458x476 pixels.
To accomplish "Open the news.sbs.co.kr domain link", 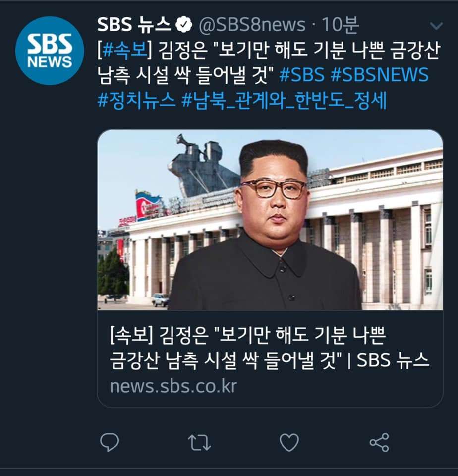I will [x=173, y=386].
